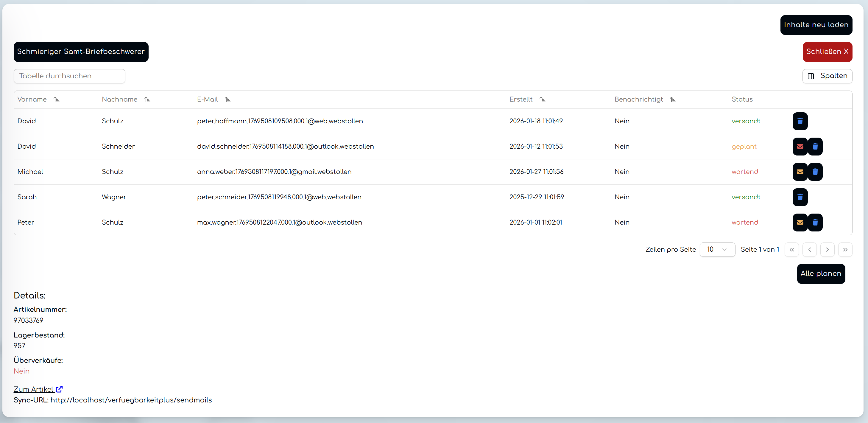Screen dimensions: 868x423
Task: Delete the David Schneider entry
Action: [x=815, y=146]
